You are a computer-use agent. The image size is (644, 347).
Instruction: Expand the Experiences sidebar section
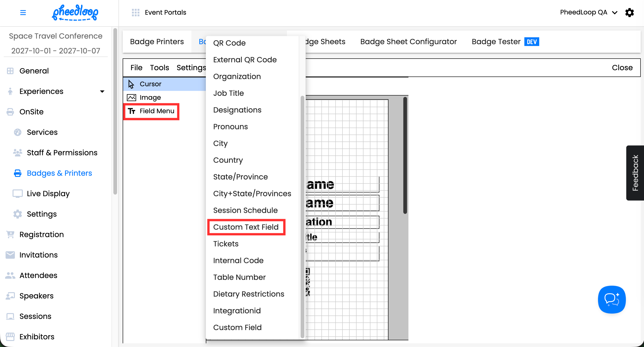102,92
